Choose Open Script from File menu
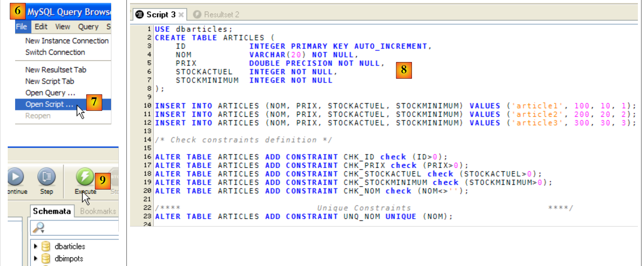This screenshot has height=266, width=644. (x=49, y=104)
